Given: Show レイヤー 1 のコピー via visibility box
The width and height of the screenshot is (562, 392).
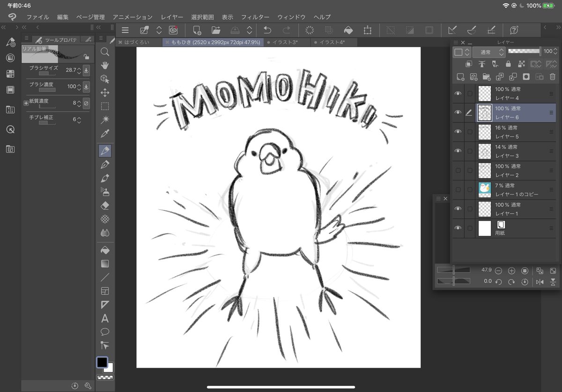Looking at the screenshot, I should click(x=458, y=189).
